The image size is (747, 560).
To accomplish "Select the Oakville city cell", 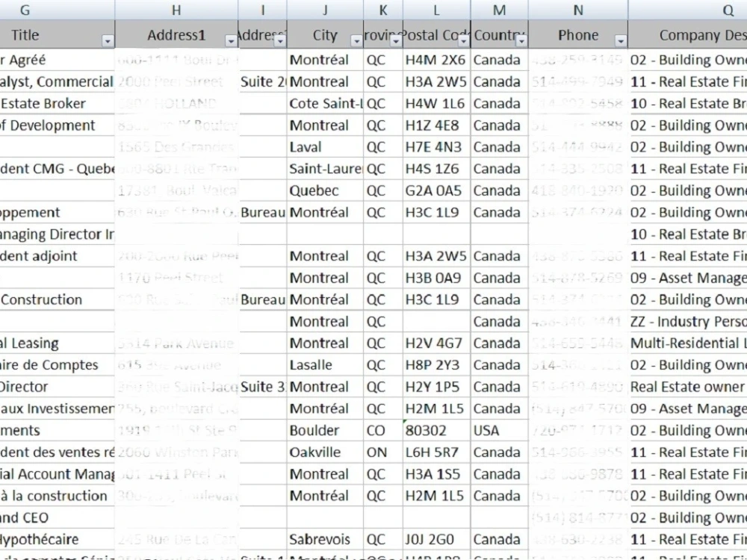I will pos(326,452).
